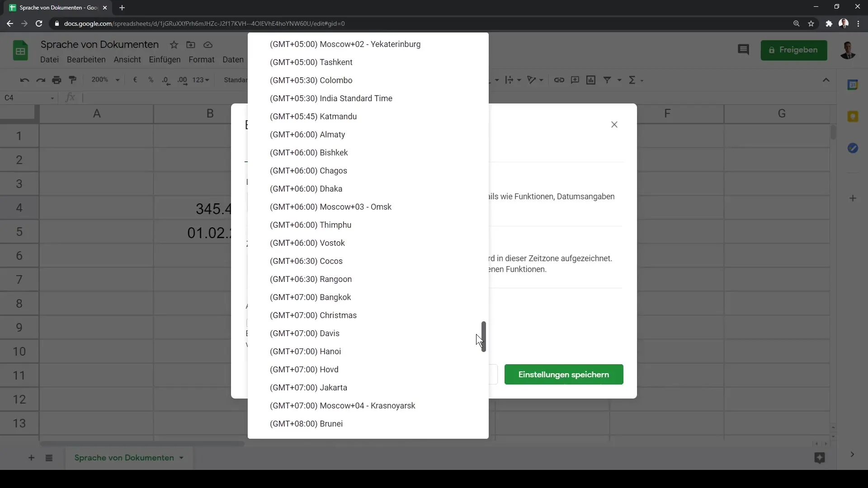
Task: Select column A header
Action: (x=96, y=114)
